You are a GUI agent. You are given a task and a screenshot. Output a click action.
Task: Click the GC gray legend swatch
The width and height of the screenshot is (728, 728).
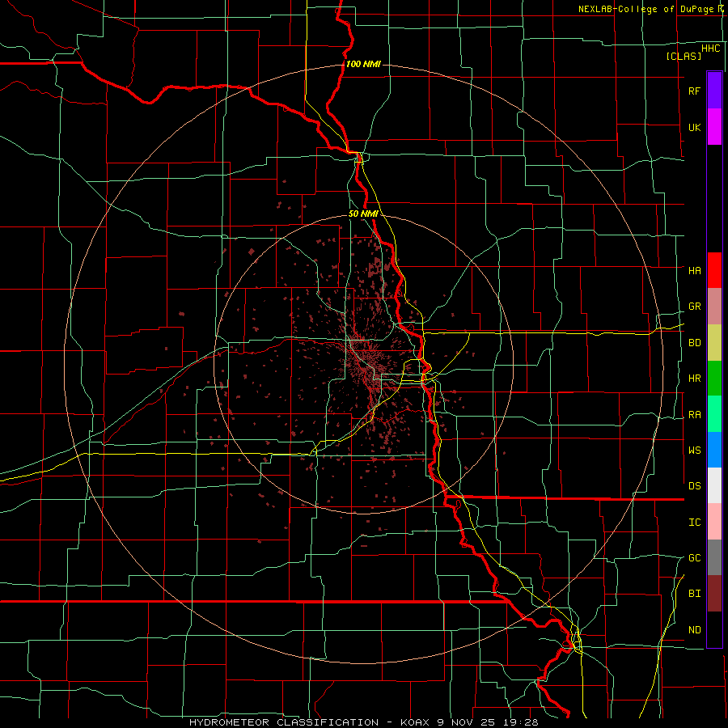714,557
